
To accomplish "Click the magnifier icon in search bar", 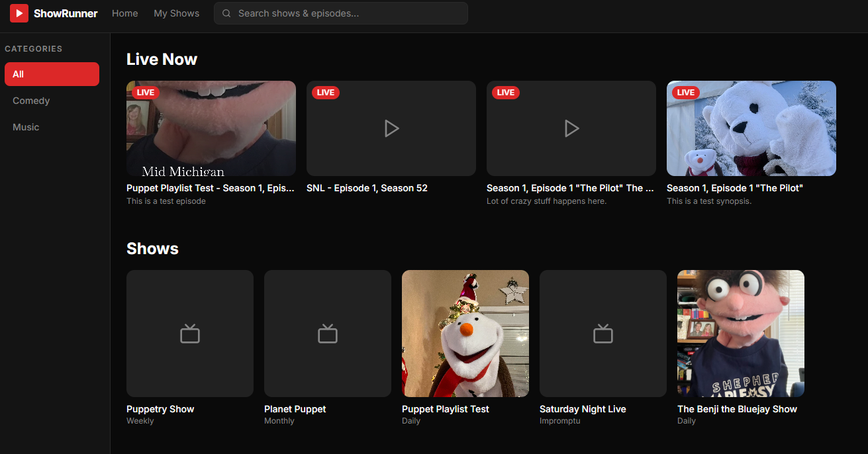I will click(226, 13).
